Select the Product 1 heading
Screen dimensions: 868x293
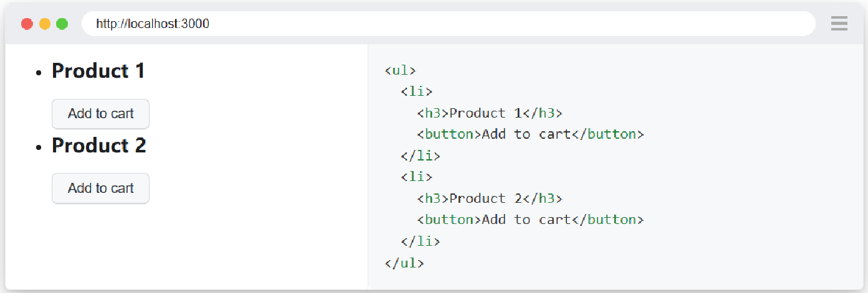[x=98, y=71]
